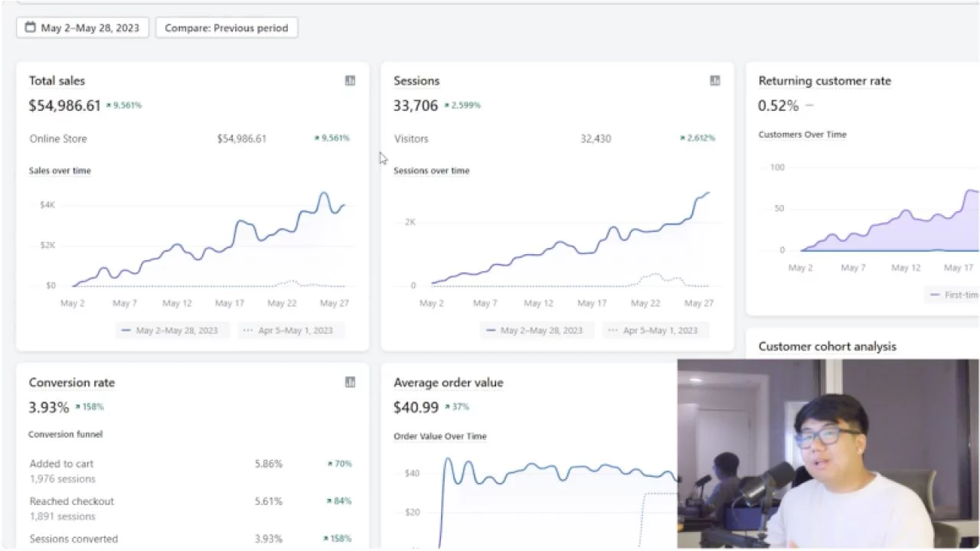
Task: Open bar chart view on Conversion rate card
Action: pos(350,383)
